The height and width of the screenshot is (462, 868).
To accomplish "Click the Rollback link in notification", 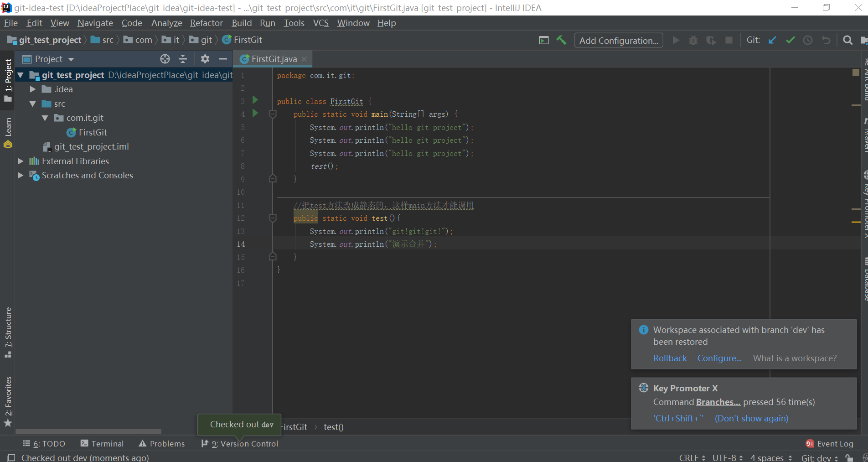I will tap(670, 358).
